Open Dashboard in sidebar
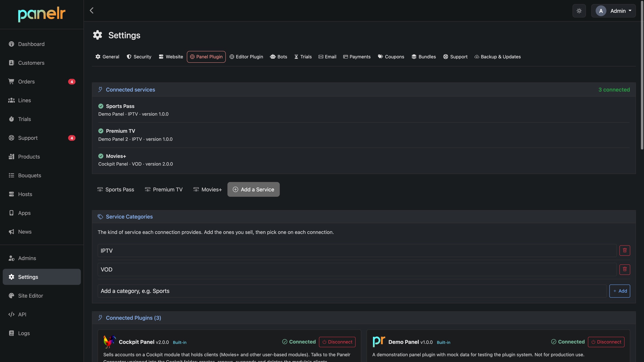Viewport: 644px width, 362px height. [x=42, y=44]
